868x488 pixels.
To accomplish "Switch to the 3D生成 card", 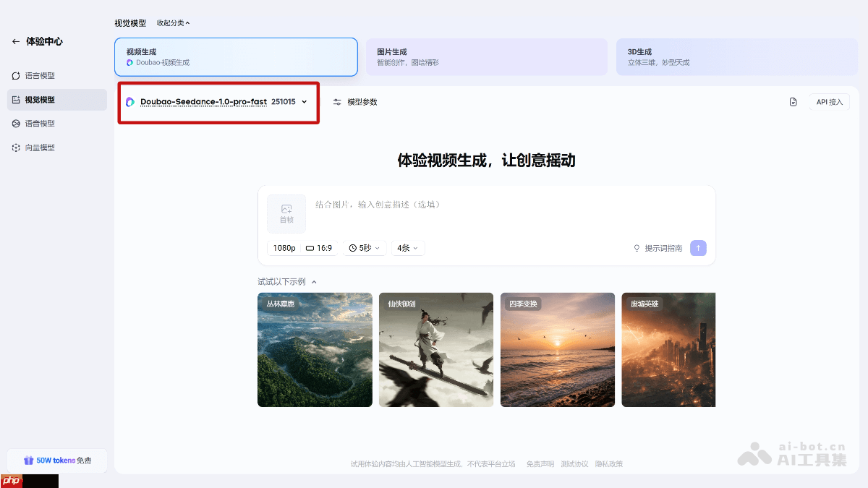I will [x=736, y=56].
